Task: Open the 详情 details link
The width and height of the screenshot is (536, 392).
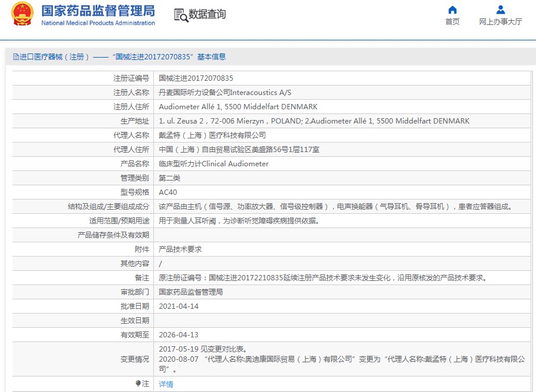Action: (166, 384)
